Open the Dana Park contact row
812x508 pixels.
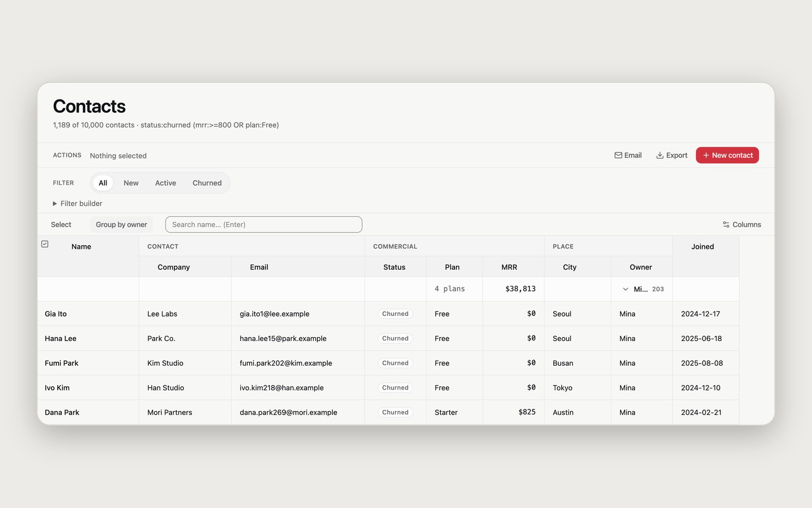[388, 412]
